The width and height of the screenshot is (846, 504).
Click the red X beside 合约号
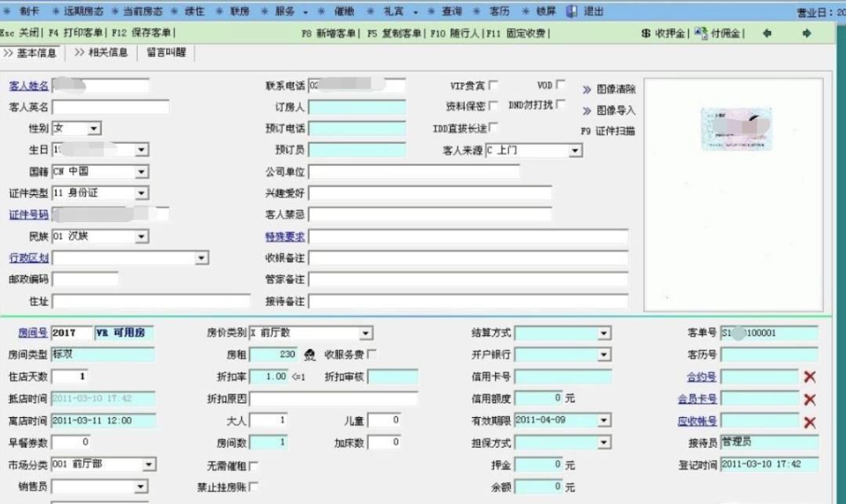[810, 377]
